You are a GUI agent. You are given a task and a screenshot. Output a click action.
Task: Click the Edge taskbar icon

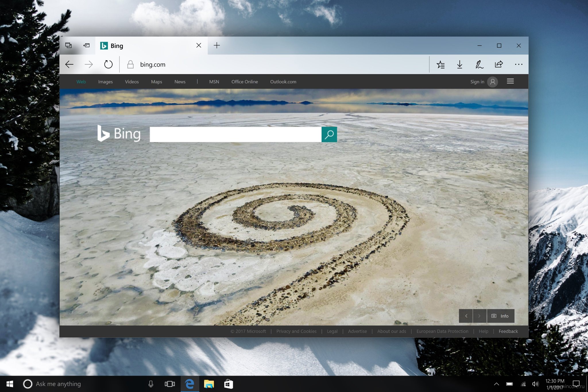pos(189,384)
